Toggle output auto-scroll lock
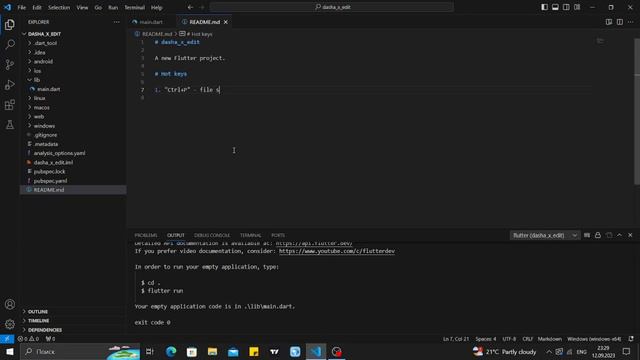Screen dimensions: 640x360 point(598,235)
